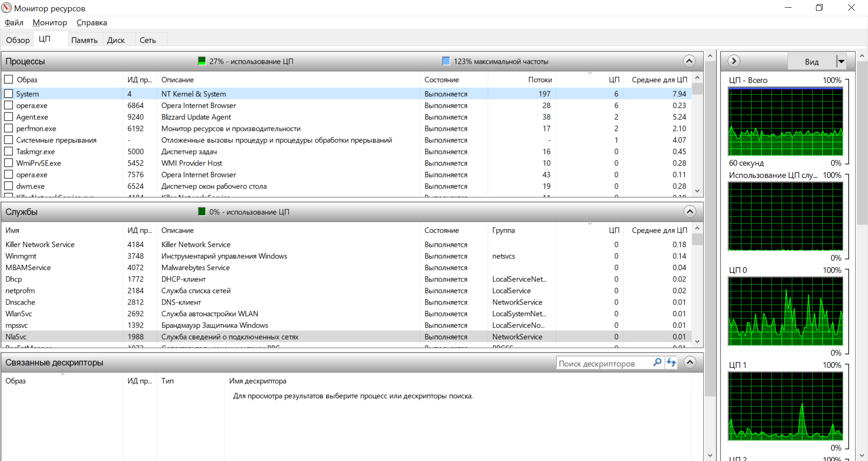The height and width of the screenshot is (461, 868).
Task: Click the Вид button in graphs pane
Action: pos(812,61)
